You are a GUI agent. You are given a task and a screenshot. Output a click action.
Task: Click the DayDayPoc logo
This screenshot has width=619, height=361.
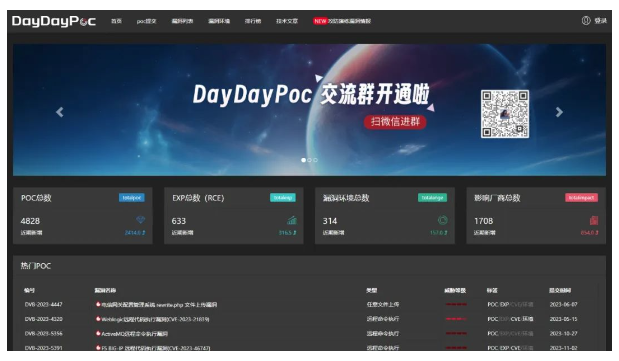click(54, 21)
